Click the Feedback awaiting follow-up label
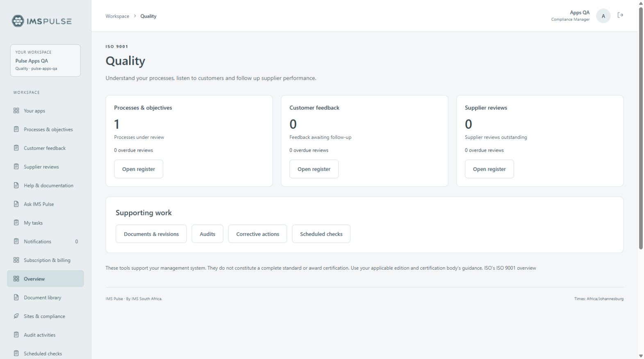The width and height of the screenshot is (644, 359). (x=320, y=137)
